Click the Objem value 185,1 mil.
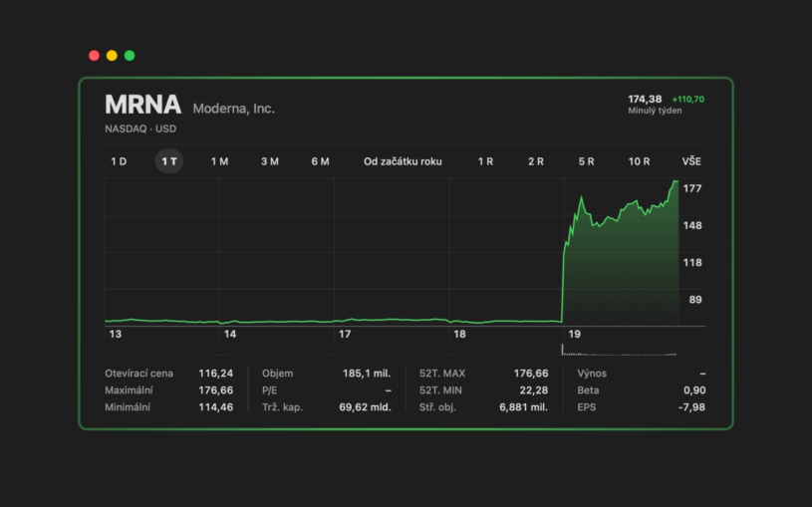The image size is (812, 507). point(366,374)
